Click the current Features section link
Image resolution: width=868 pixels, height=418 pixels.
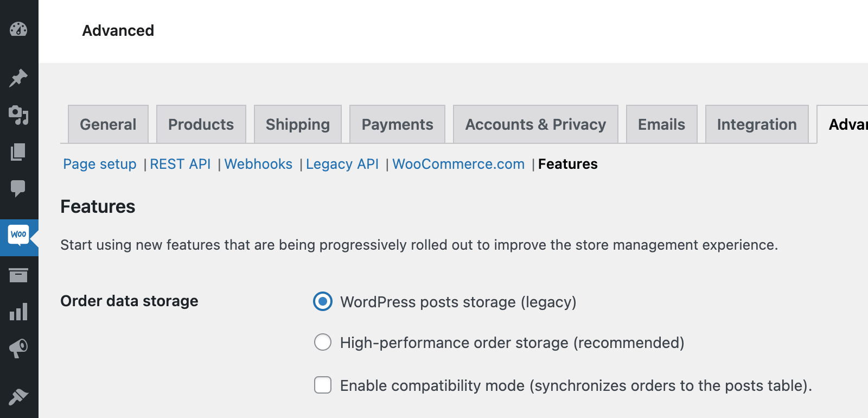click(x=568, y=164)
